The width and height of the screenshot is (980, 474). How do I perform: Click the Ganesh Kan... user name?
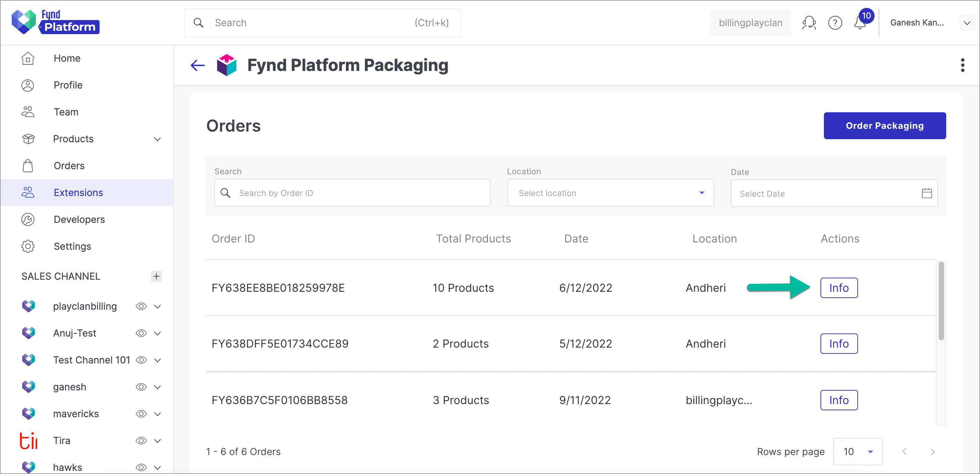pos(917,23)
